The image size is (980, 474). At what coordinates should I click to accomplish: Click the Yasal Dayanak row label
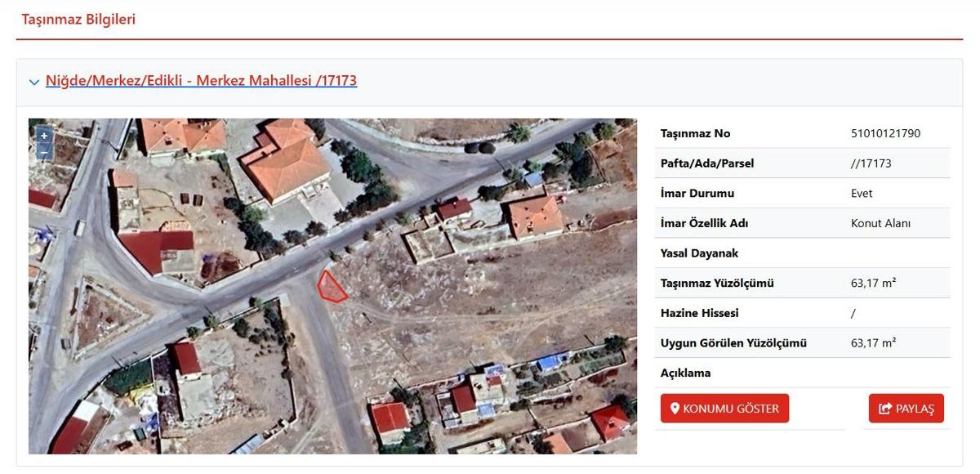(x=699, y=253)
